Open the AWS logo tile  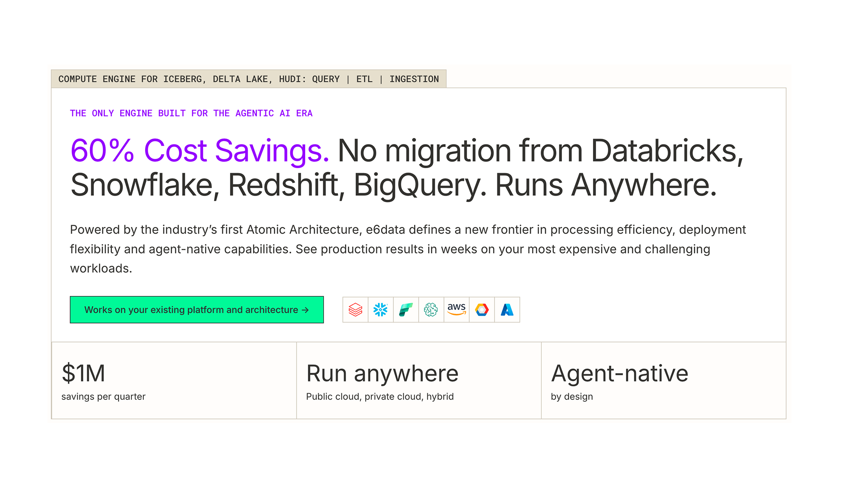pyautogui.click(x=457, y=310)
